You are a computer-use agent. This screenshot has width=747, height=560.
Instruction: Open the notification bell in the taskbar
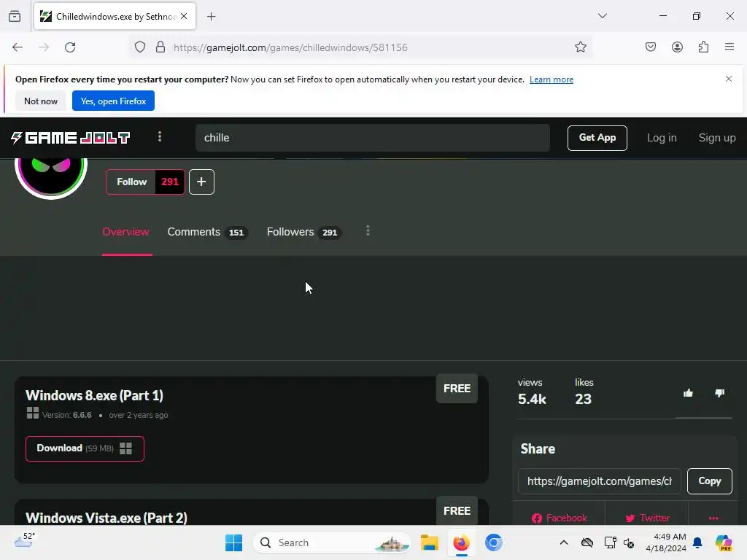tap(697, 542)
